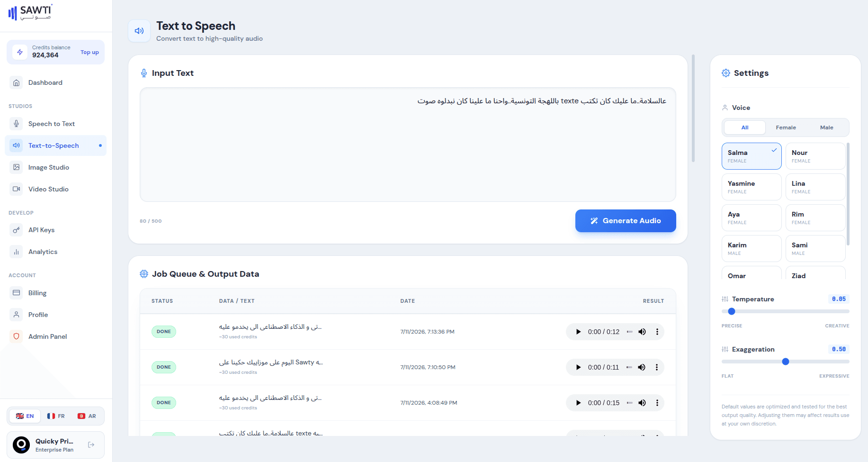Play the 7:10:50 PM audio result
868x462 pixels.
[x=578, y=367]
